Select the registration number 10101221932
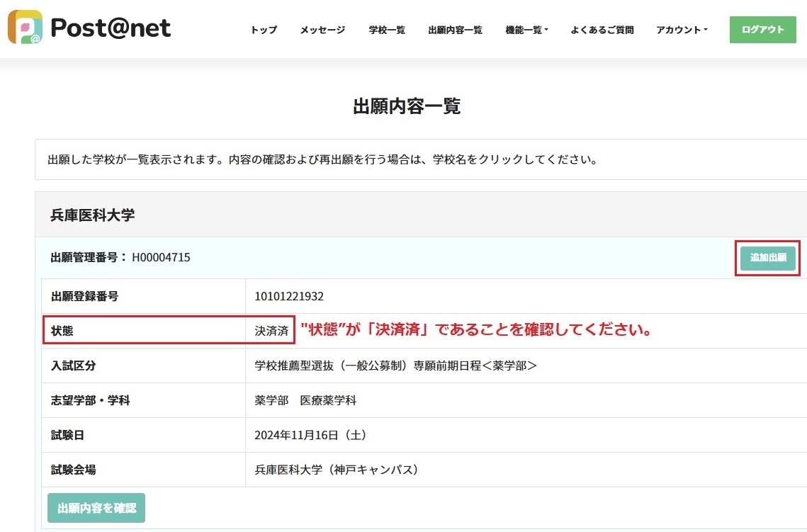Viewport: 807px width, 532px height. tap(289, 296)
